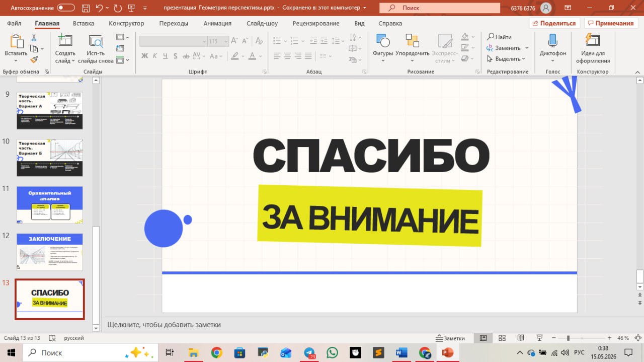The image size is (644, 362).
Task: Click Щелкните, чтобы добавить заметки notes area
Action: [x=164, y=325]
